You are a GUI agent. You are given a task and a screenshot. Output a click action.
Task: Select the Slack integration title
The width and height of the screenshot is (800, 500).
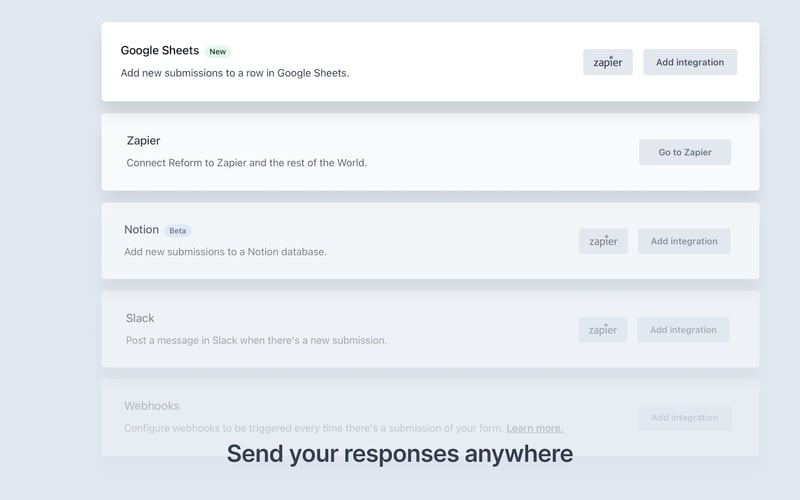[x=140, y=318]
